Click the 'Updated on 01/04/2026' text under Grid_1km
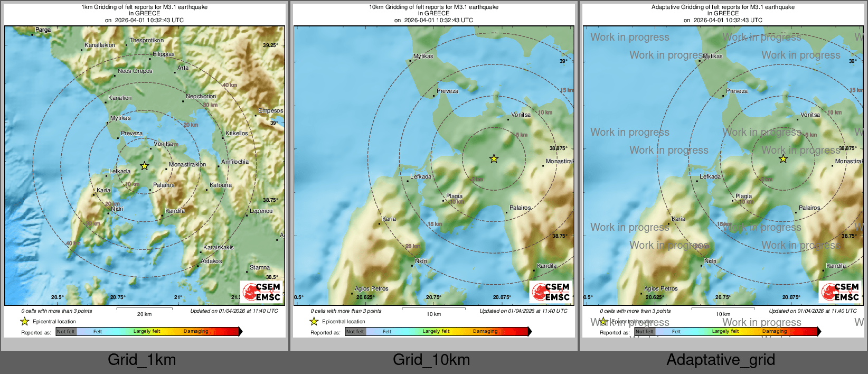The height and width of the screenshot is (374, 868). (234, 311)
